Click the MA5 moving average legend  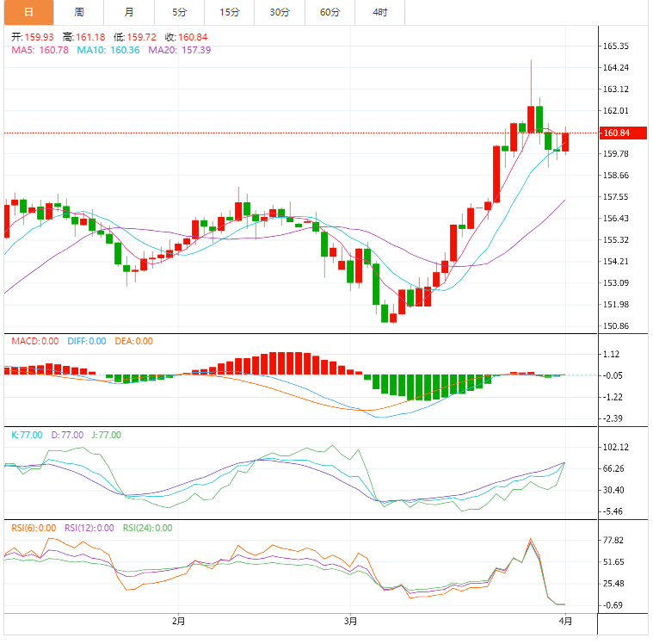point(40,50)
